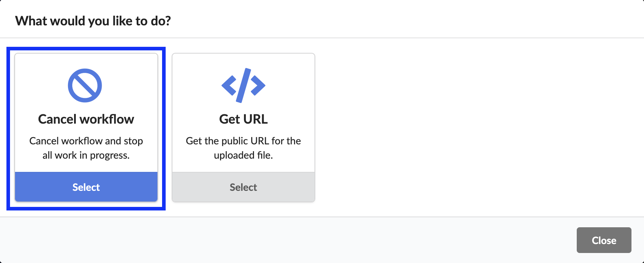Image resolution: width=644 pixels, height=263 pixels.
Task: Click 'all work in progress.' text line
Action: tap(86, 155)
